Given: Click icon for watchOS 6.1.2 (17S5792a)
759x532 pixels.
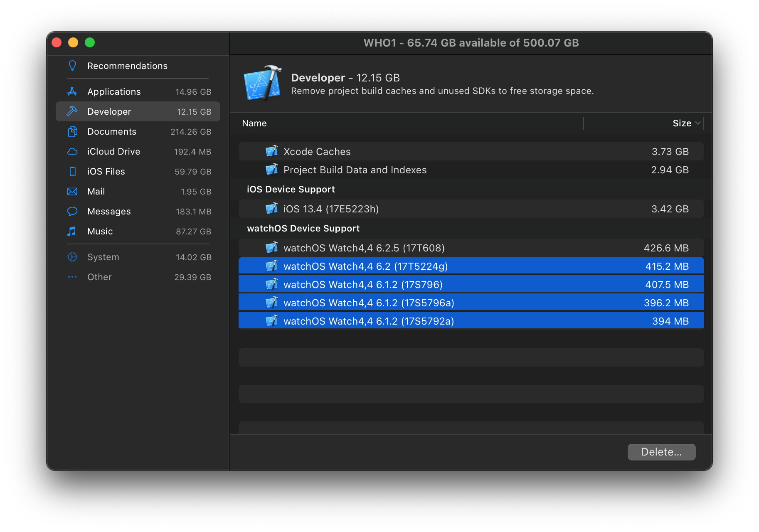Looking at the screenshot, I should coord(272,321).
